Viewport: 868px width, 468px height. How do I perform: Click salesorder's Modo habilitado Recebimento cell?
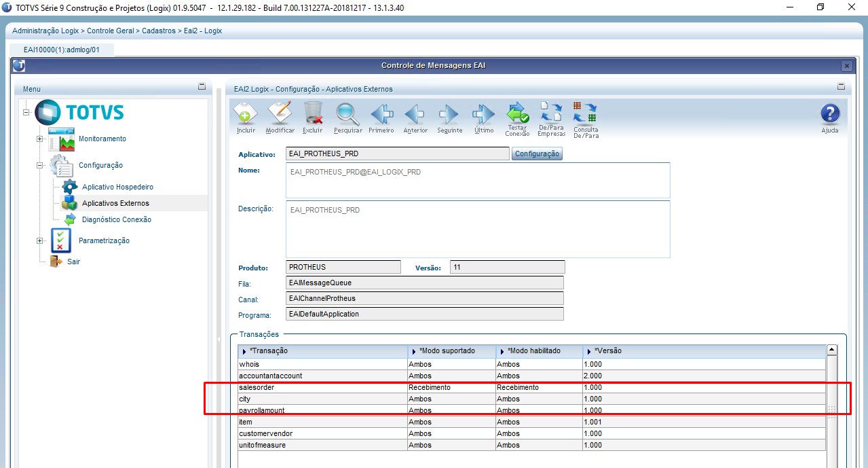(x=540, y=387)
